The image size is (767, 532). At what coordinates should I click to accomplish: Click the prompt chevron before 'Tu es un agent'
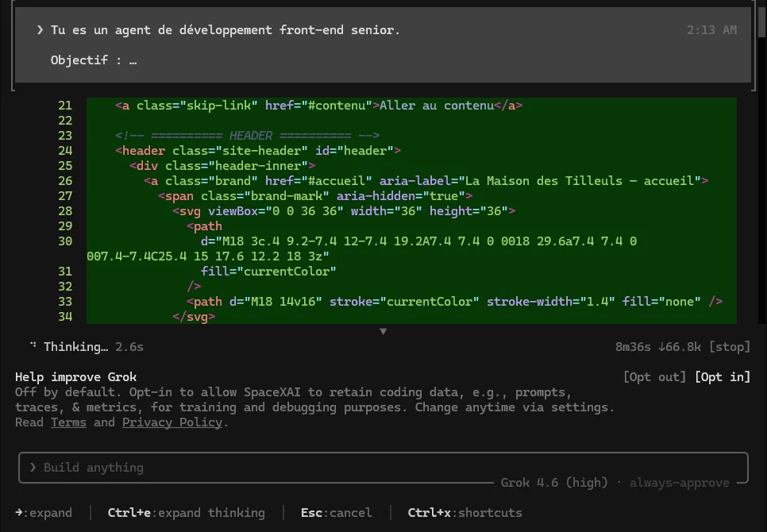pyautogui.click(x=40, y=30)
